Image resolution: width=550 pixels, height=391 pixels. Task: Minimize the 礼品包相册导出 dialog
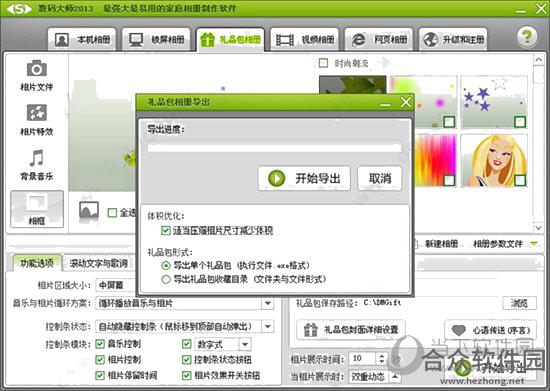point(385,104)
